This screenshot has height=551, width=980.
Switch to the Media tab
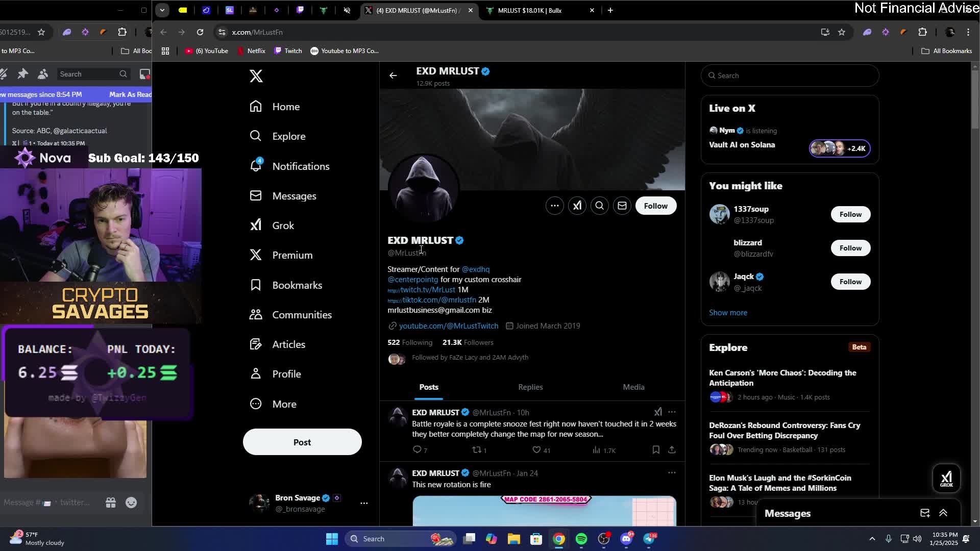point(633,387)
